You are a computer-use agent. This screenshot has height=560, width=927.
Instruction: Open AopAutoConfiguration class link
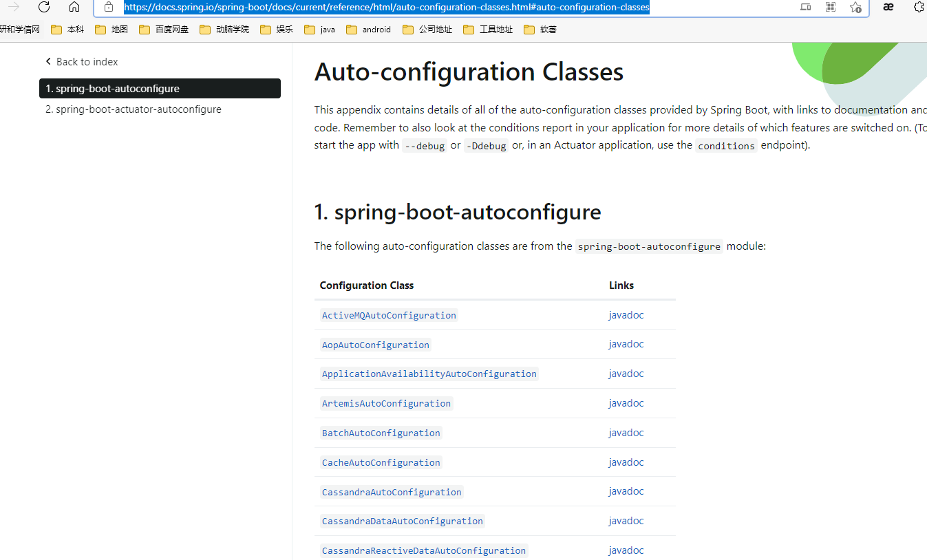tap(376, 345)
